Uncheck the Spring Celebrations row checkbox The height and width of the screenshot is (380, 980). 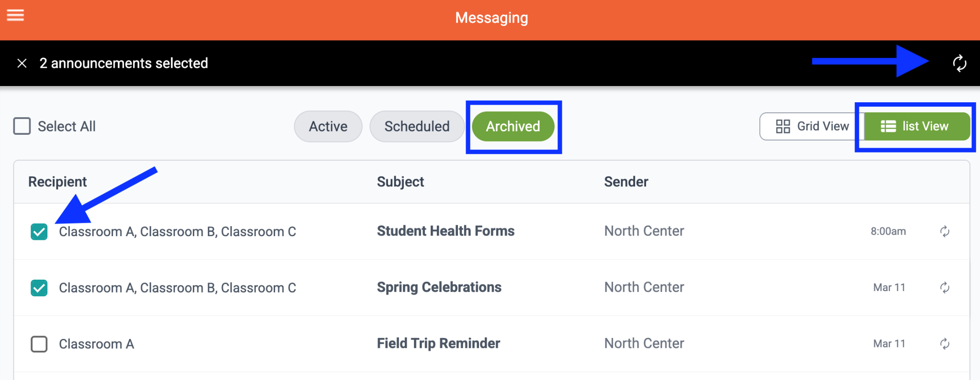click(39, 288)
